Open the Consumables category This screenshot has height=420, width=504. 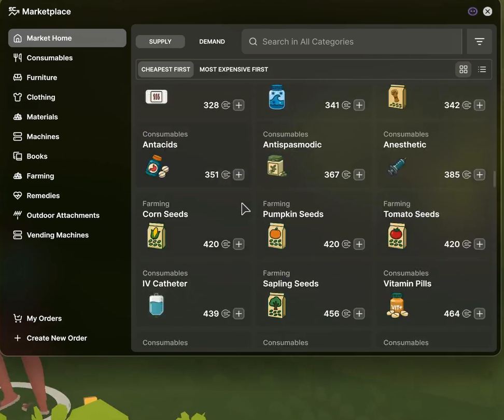[x=67, y=58]
